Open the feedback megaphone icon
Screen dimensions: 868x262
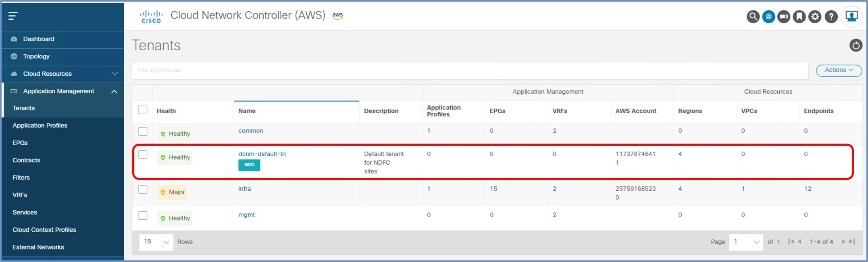tap(784, 17)
